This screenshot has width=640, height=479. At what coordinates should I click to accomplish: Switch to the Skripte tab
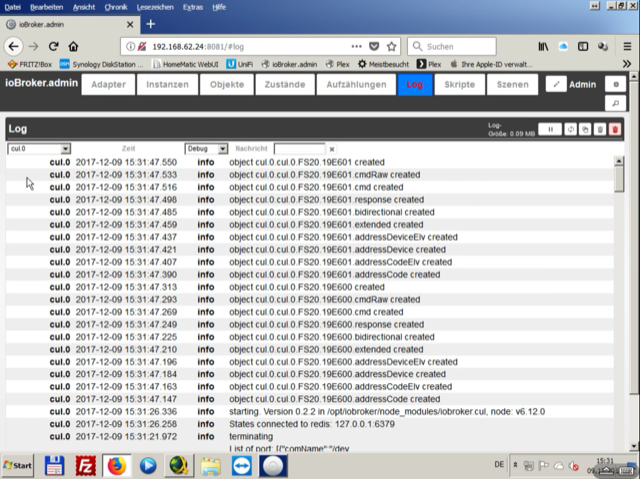(460, 84)
